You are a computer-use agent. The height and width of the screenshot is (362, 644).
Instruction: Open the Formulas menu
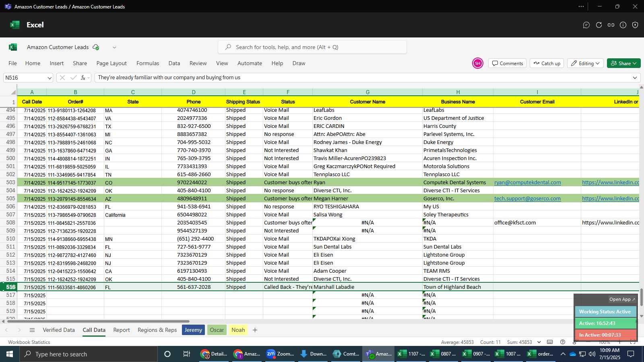tap(148, 63)
